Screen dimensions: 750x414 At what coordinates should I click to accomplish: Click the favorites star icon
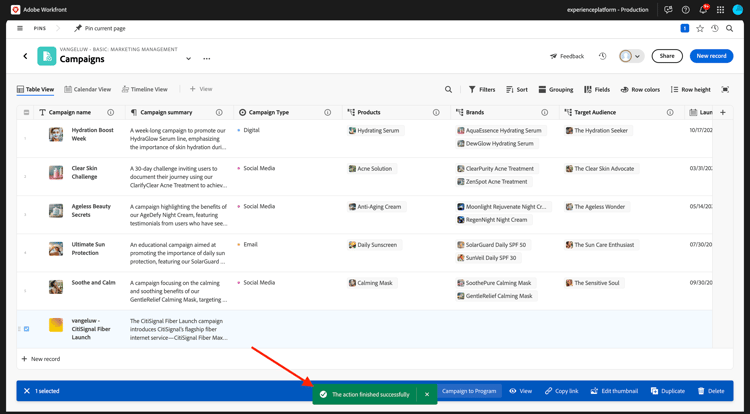point(700,29)
